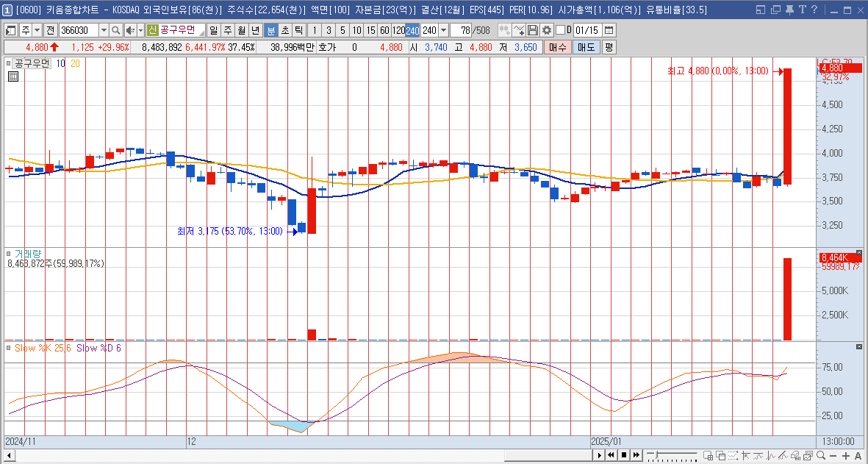Screen dimensions: 868x464
Task: Click the A auto-scale icon at bottom
Action: tap(858, 455)
